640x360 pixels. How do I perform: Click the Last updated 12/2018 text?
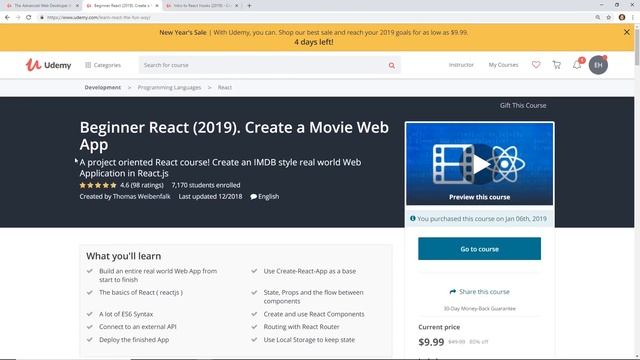pos(210,196)
